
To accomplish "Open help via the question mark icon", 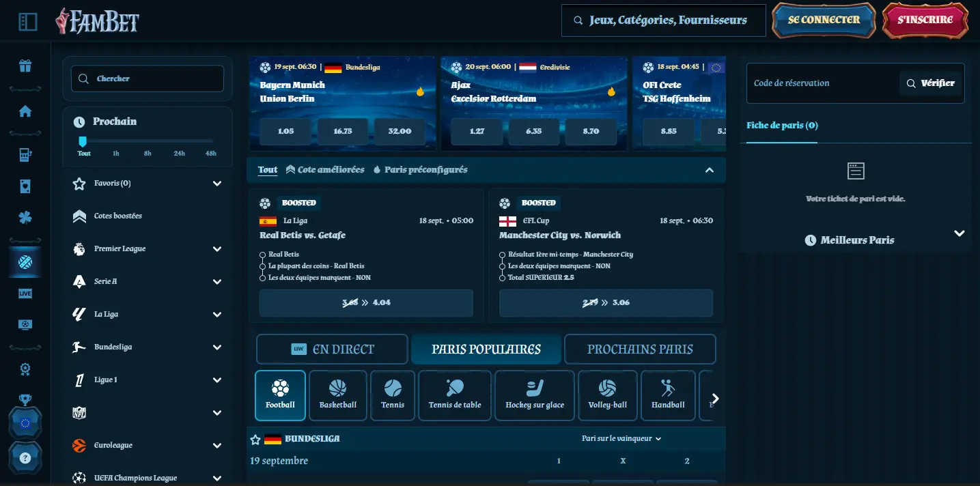I will 25,457.
